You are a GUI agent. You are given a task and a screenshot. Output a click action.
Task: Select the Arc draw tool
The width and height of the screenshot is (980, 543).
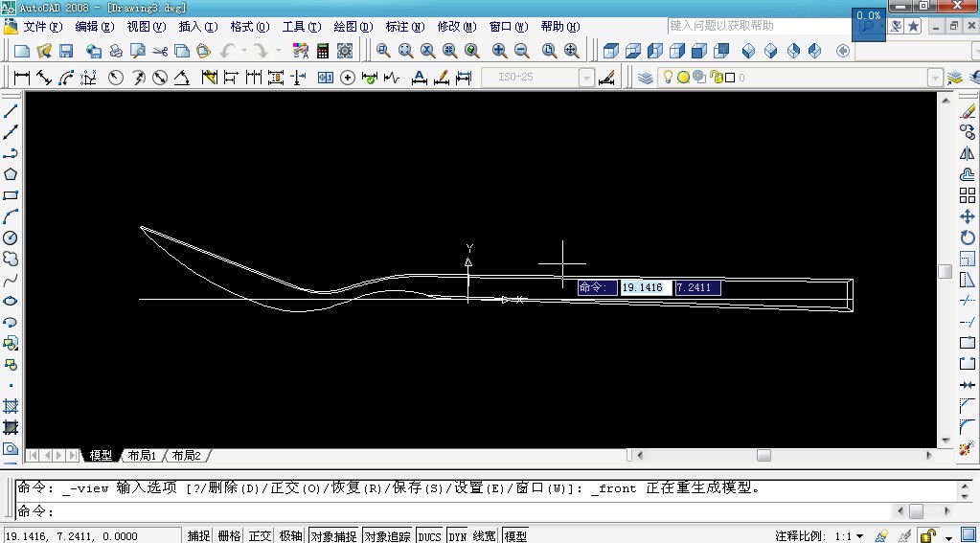(x=11, y=216)
